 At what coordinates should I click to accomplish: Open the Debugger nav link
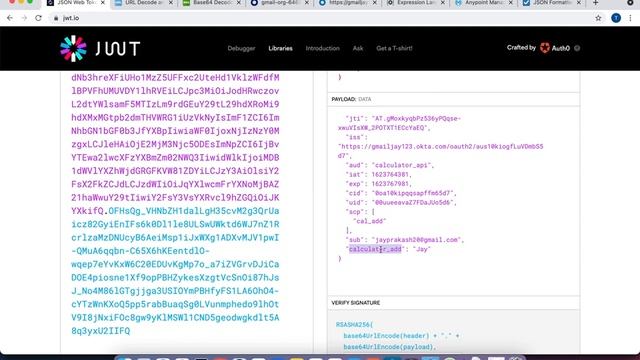[x=241, y=48]
